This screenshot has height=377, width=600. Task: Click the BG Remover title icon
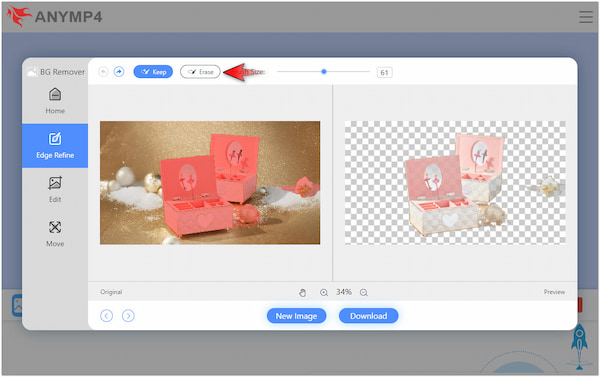32,72
